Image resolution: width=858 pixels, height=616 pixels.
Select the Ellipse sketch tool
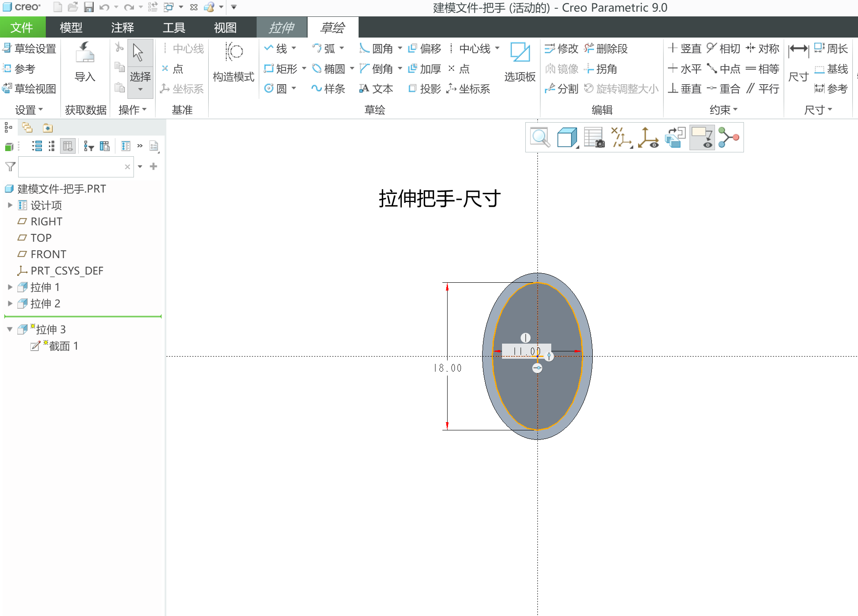click(329, 69)
